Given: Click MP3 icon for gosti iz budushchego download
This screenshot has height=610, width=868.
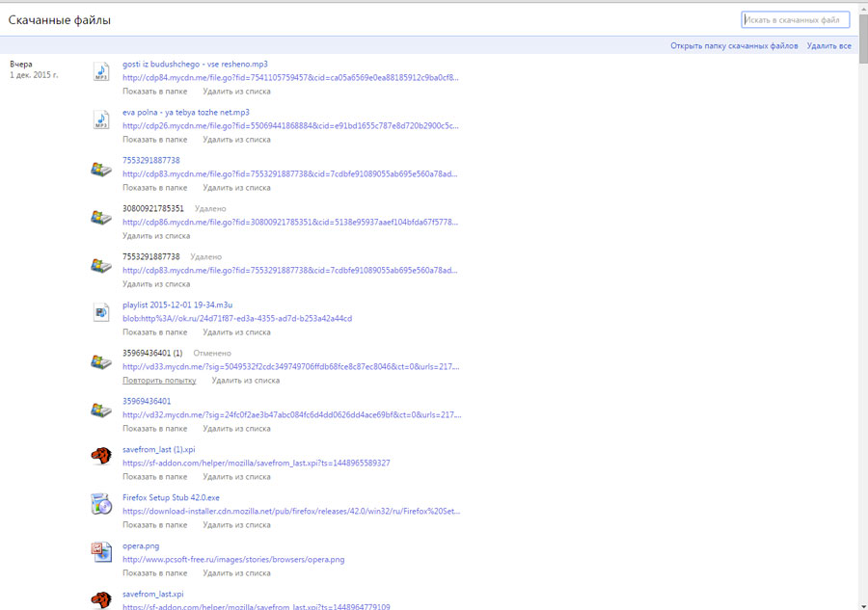Looking at the screenshot, I should (x=101, y=71).
